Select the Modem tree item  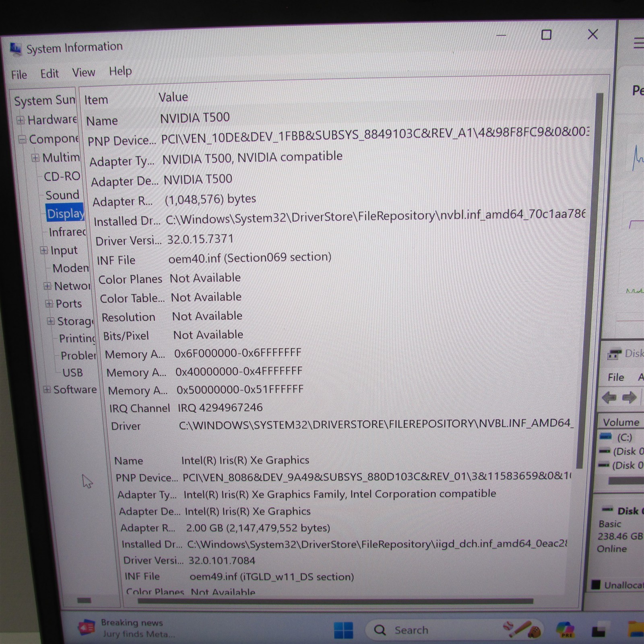(71, 268)
